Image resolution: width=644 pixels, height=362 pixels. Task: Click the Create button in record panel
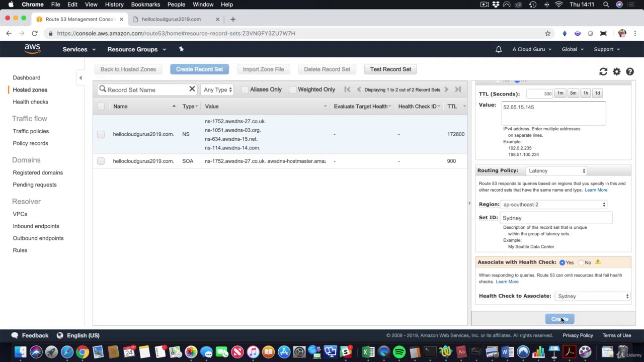click(x=559, y=319)
